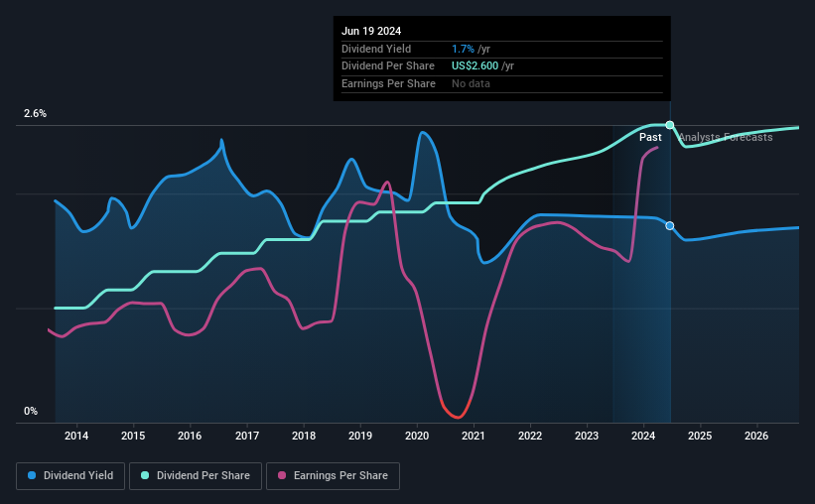Click the 2021 x-axis label
The width and height of the screenshot is (815, 504).
(x=474, y=436)
